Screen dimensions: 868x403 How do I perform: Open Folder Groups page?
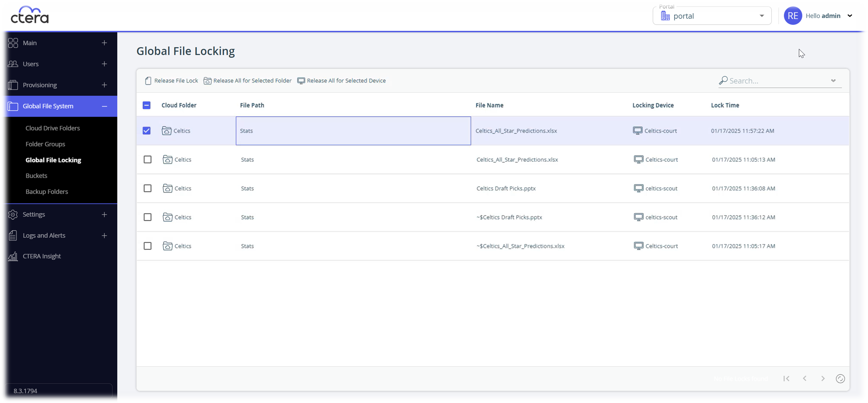click(x=45, y=144)
